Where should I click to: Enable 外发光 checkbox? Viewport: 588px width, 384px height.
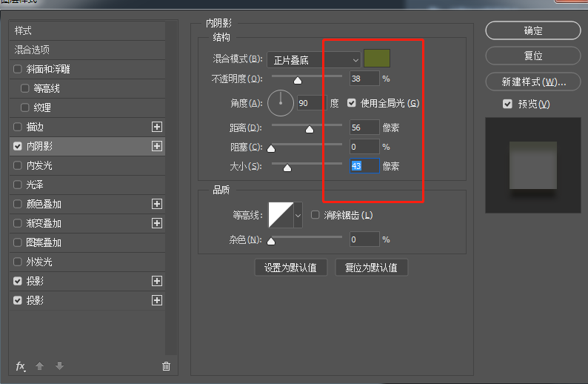pos(18,262)
